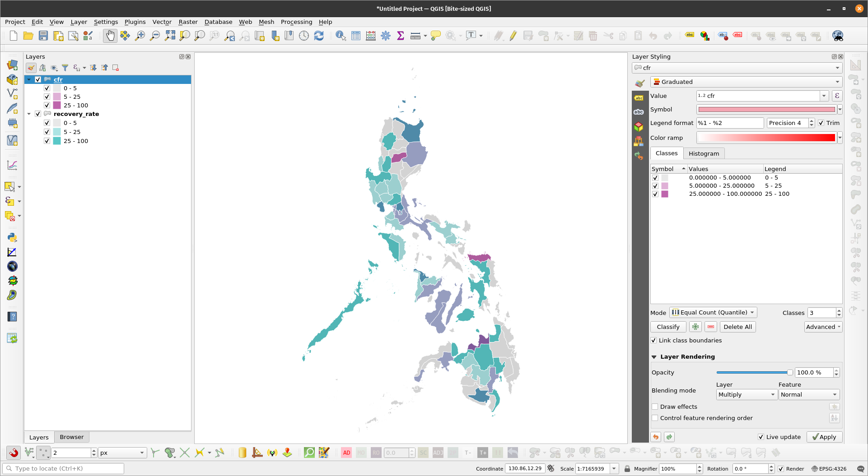Open the Processing menu
The width and height of the screenshot is (868, 476).
pos(296,22)
